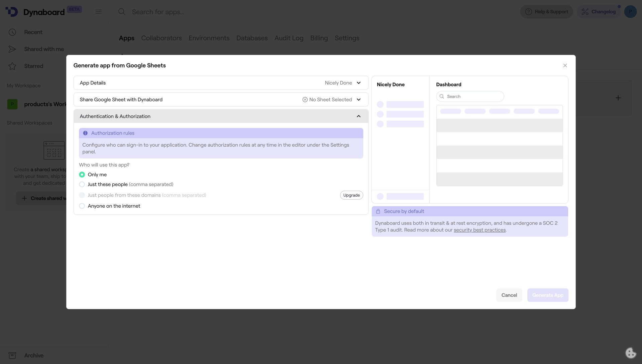Click the profile avatar in top right

coord(631,11)
